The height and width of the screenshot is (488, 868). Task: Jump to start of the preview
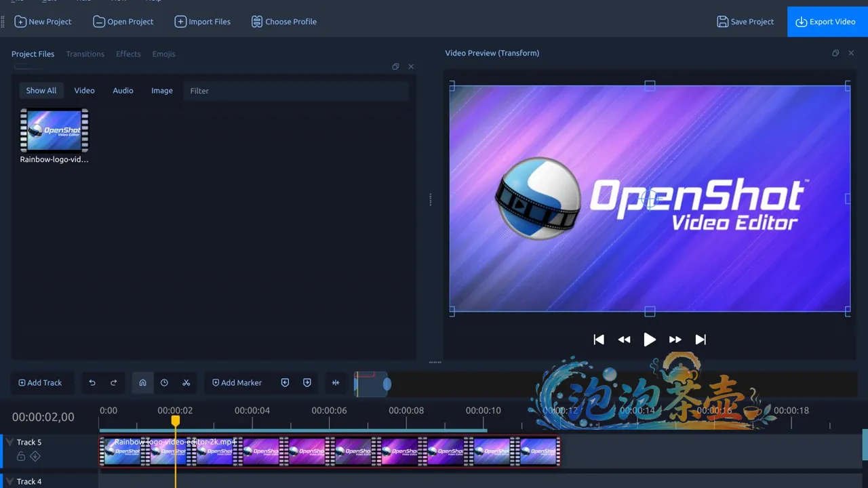(599, 340)
